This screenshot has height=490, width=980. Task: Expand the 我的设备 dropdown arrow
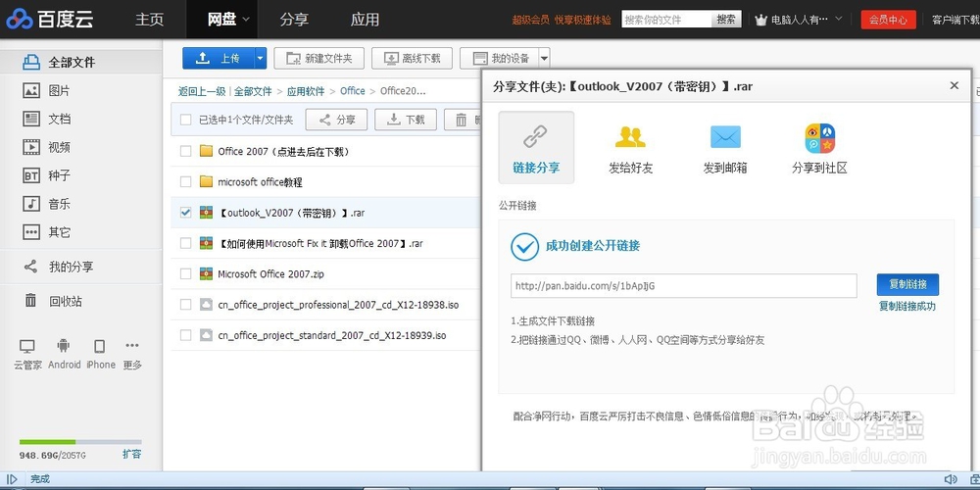544,58
